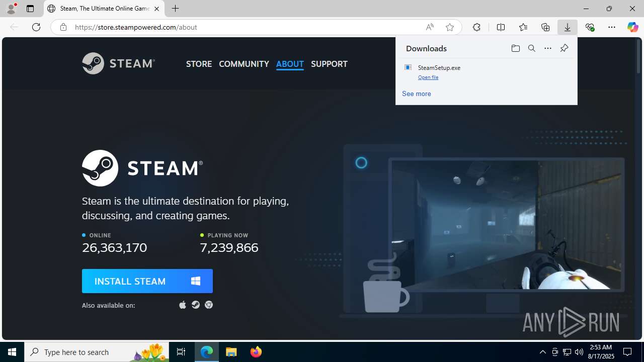The width and height of the screenshot is (644, 362).
Task: View site information lock icon
Action: tap(63, 27)
